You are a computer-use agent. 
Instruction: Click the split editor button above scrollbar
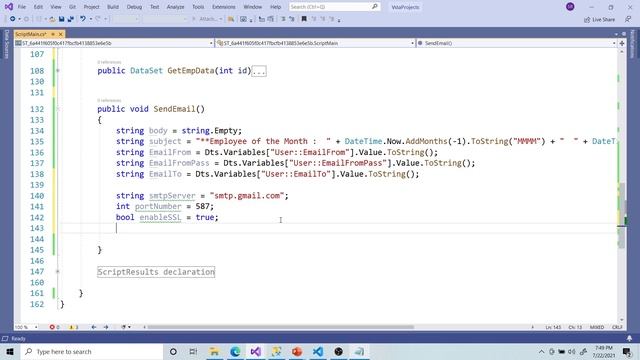(622, 43)
